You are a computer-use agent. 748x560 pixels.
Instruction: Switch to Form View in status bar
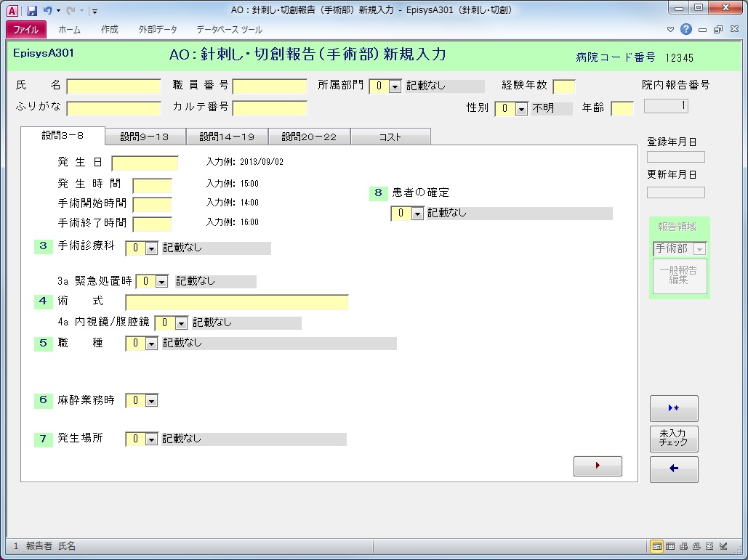[656, 546]
